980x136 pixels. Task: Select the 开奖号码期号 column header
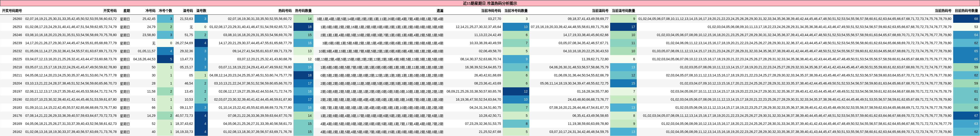[x=12, y=11]
